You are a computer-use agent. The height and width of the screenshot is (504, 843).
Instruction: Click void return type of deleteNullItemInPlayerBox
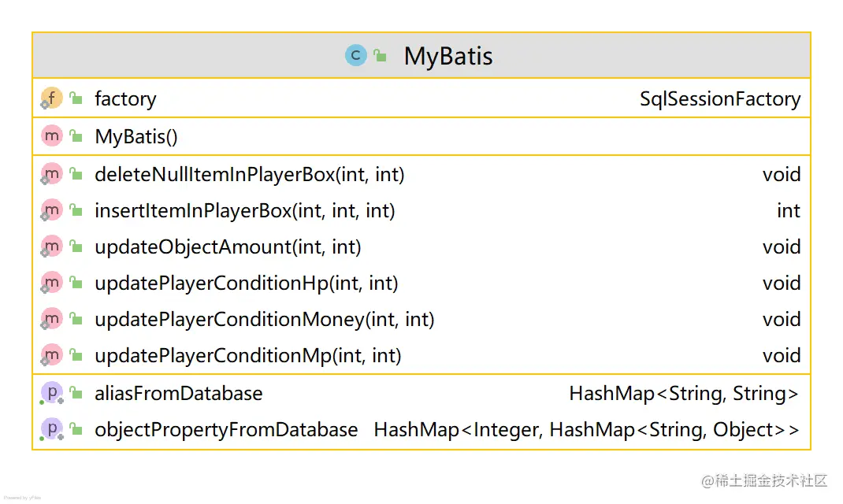pyautogui.click(x=782, y=175)
